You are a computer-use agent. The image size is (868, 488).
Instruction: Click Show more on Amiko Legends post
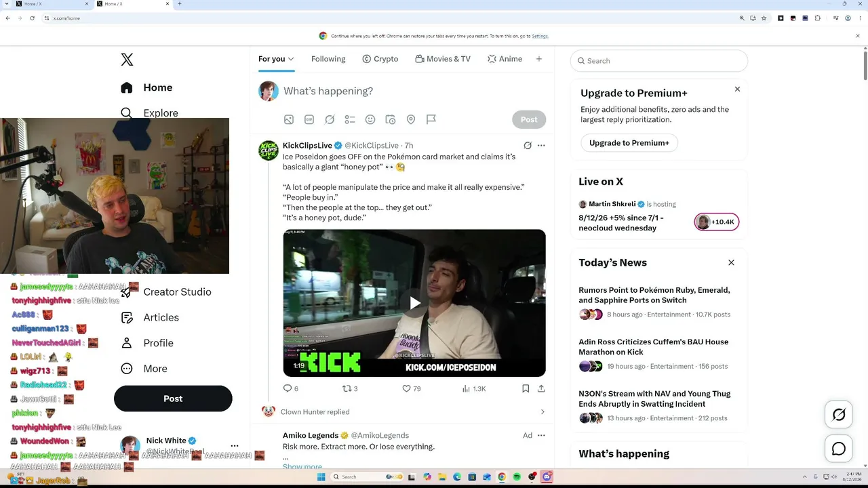pyautogui.click(x=302, y=466)
